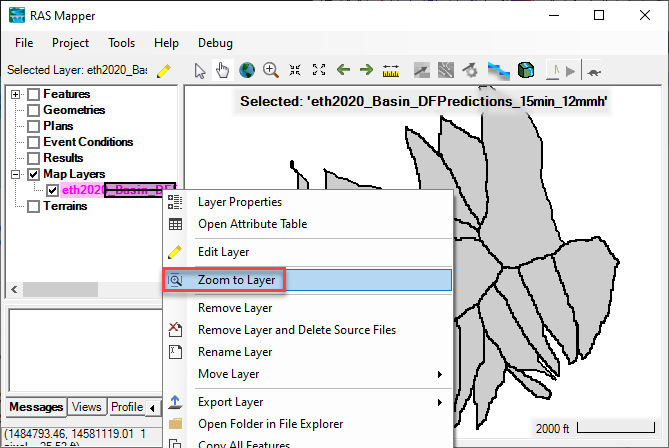
Task: Switch to the Views tab
Action: click(x=86, y=407)
